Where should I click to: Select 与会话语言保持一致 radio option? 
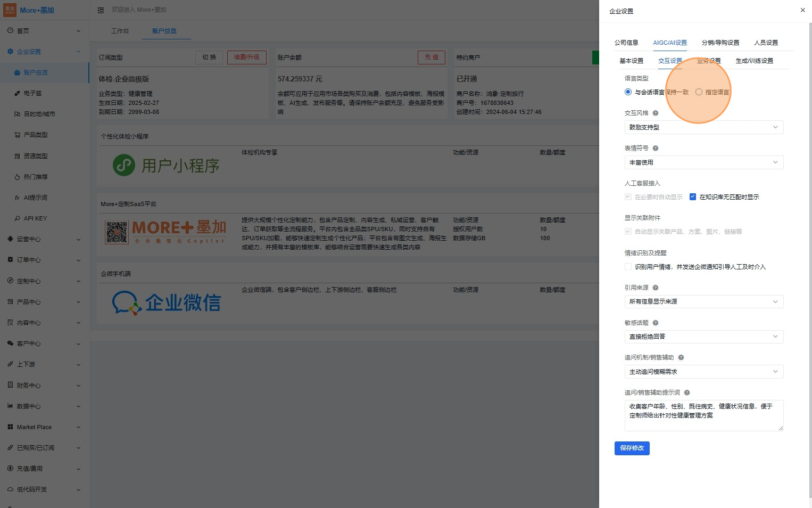click(x=628, y=92)
